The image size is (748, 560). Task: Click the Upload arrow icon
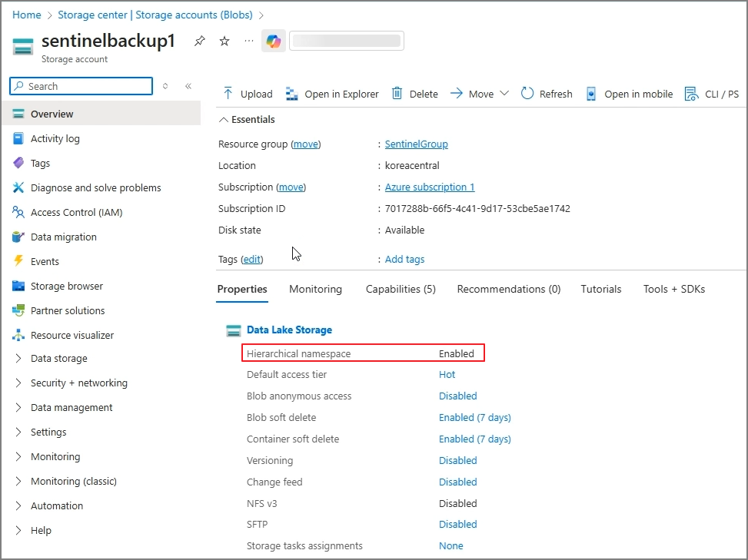228,94
